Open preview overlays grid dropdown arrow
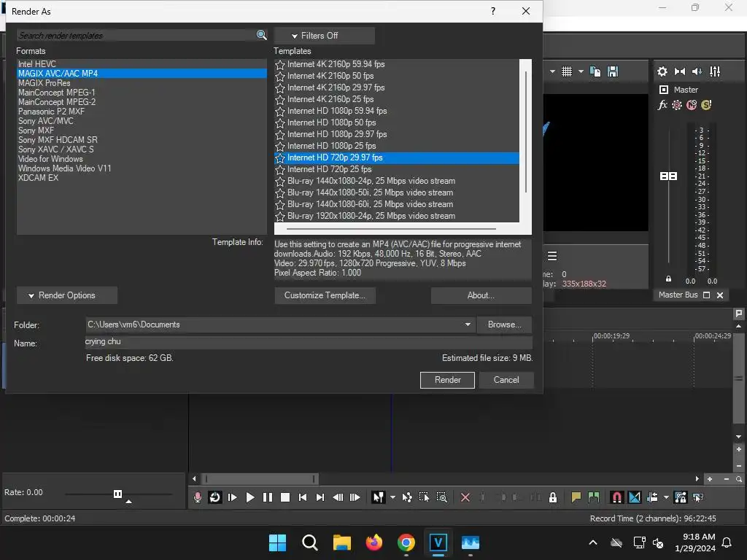 (581, 71)
